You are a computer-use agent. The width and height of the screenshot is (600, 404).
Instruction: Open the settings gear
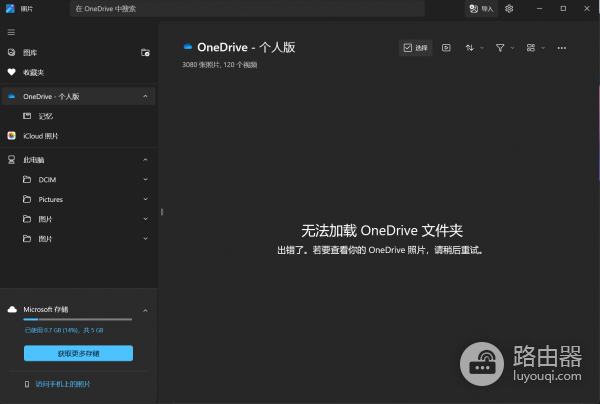pos(509,8)
